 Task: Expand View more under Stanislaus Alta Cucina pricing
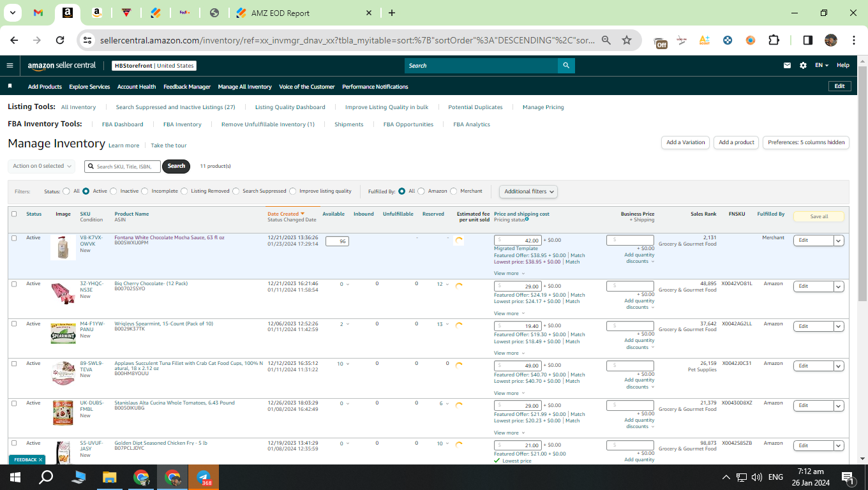tap(509, 433)
